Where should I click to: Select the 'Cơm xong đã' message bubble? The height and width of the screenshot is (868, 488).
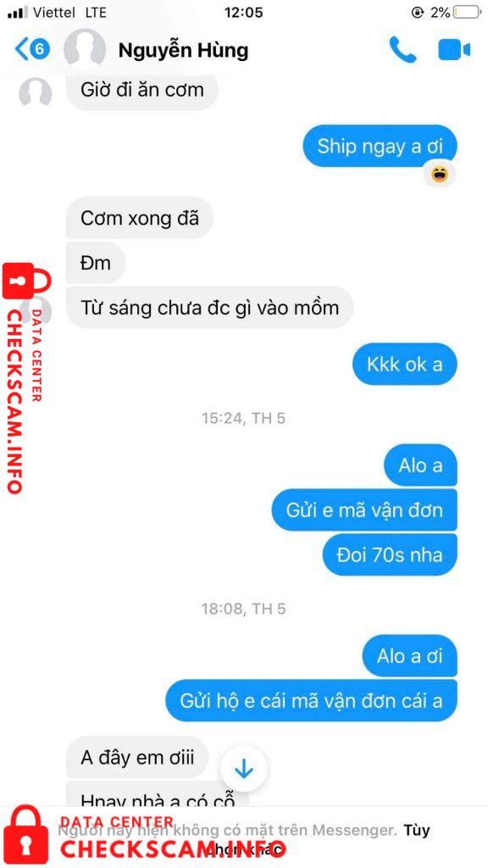tap(140, 218)
